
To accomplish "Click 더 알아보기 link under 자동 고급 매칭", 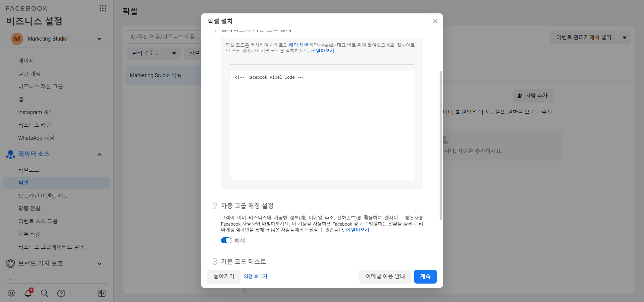I will (357, 230).
